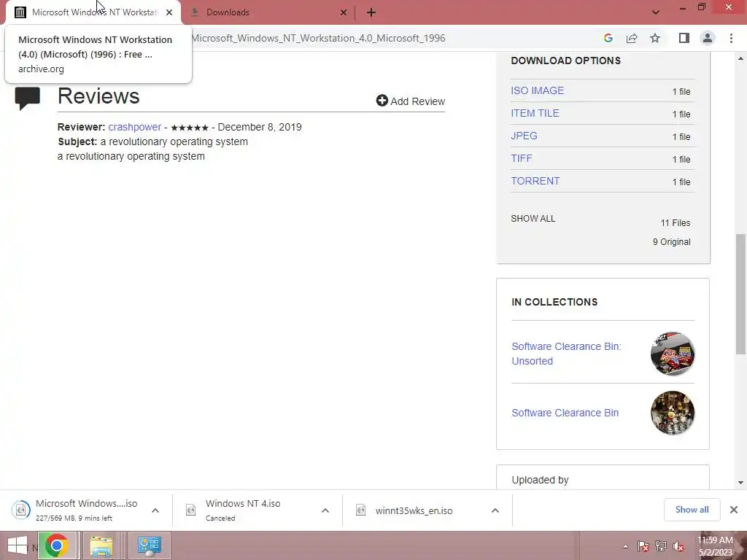Download via the TORRENT link
747x560 pixels.
(535, 181)
